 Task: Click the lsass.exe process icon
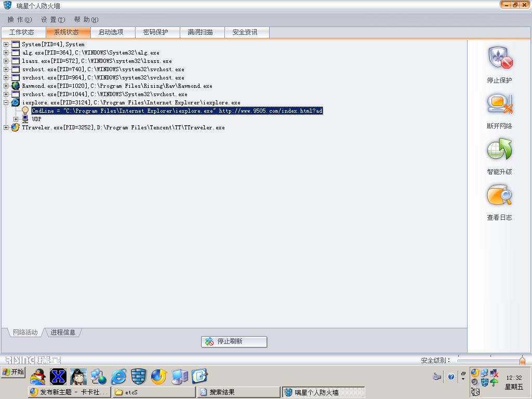tap(16, 61)
